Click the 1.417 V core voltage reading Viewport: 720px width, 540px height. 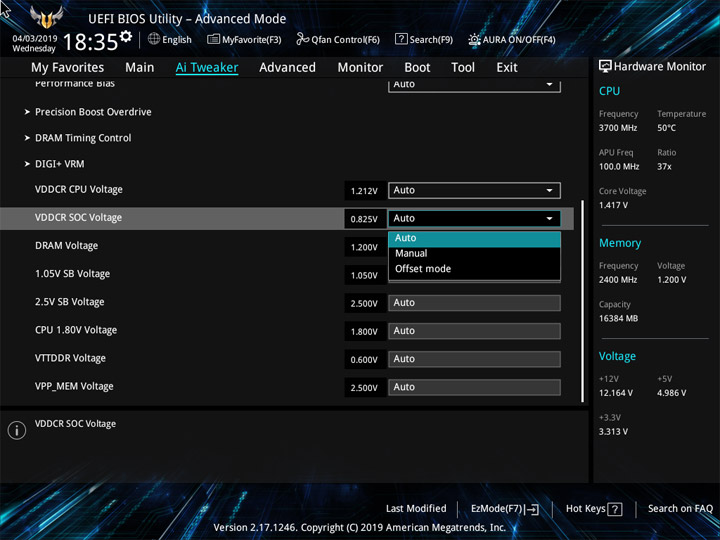613,205
